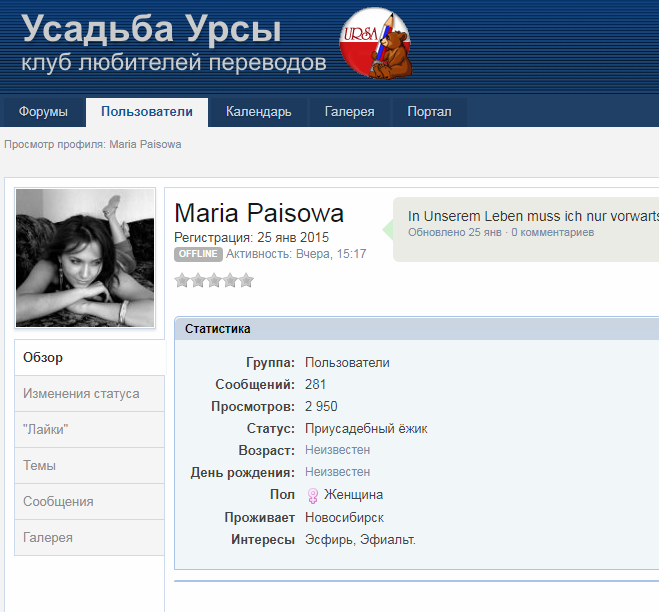
Task: Click the status message In Unserem Leben
Action: tap(533, 216)
